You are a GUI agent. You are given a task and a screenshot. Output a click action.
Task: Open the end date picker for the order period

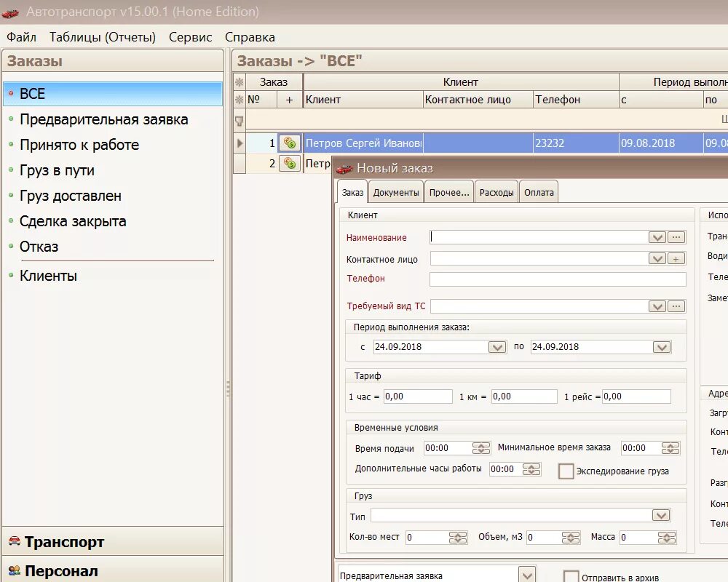tap(662, 347)
